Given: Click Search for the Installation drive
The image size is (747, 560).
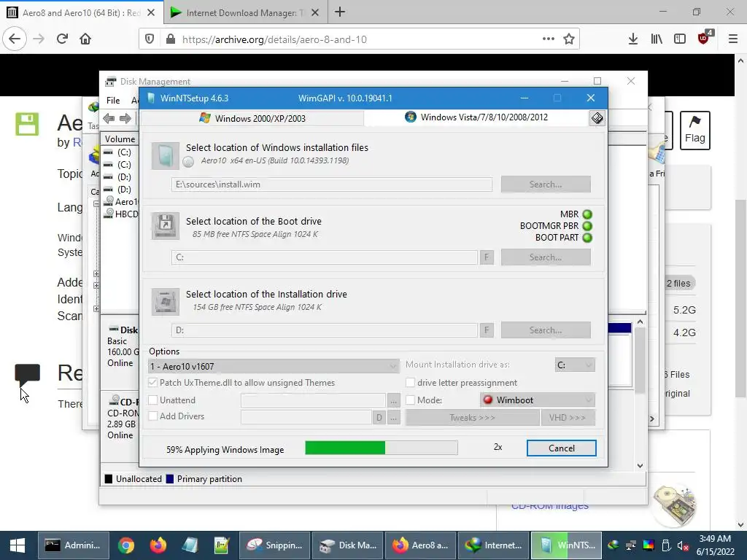Looking at the screenshot, I should point(546,330).
